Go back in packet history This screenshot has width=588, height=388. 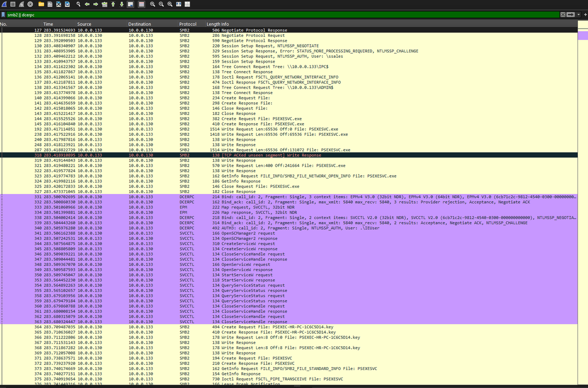(x=87, y=4)
